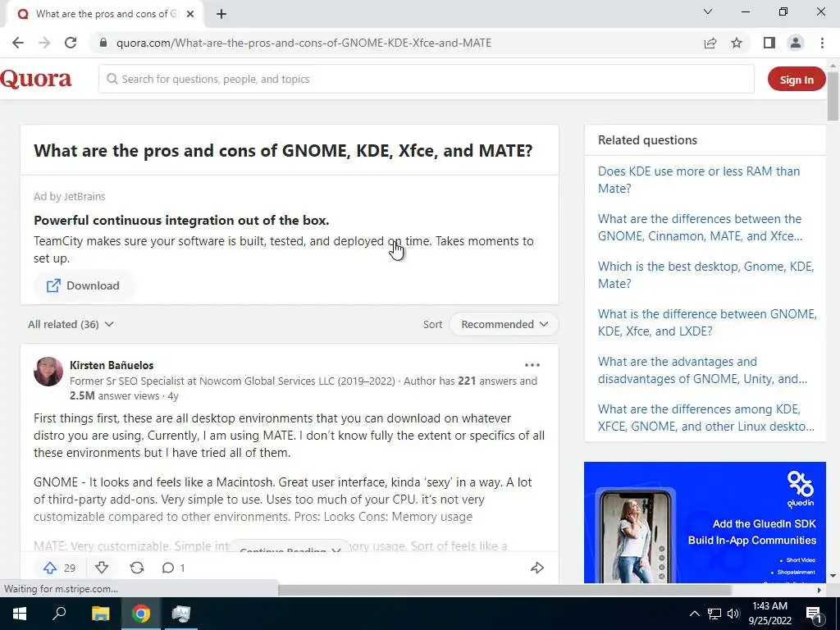This screenshot has width=840, height=630.
Task: Share this page via the share icon
Action: point(710,43)
